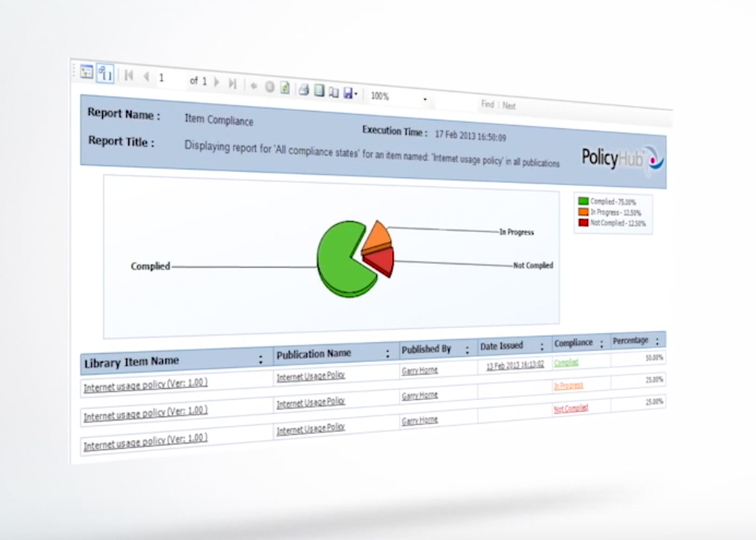Open Internet usage policy link in Complied row
Screen dimensions: 756x540
[146, 385]
